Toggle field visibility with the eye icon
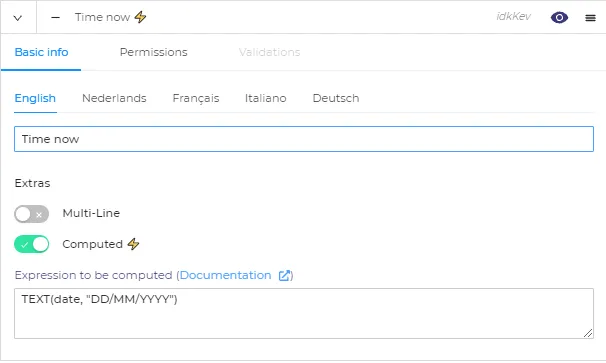 (559, 17)
